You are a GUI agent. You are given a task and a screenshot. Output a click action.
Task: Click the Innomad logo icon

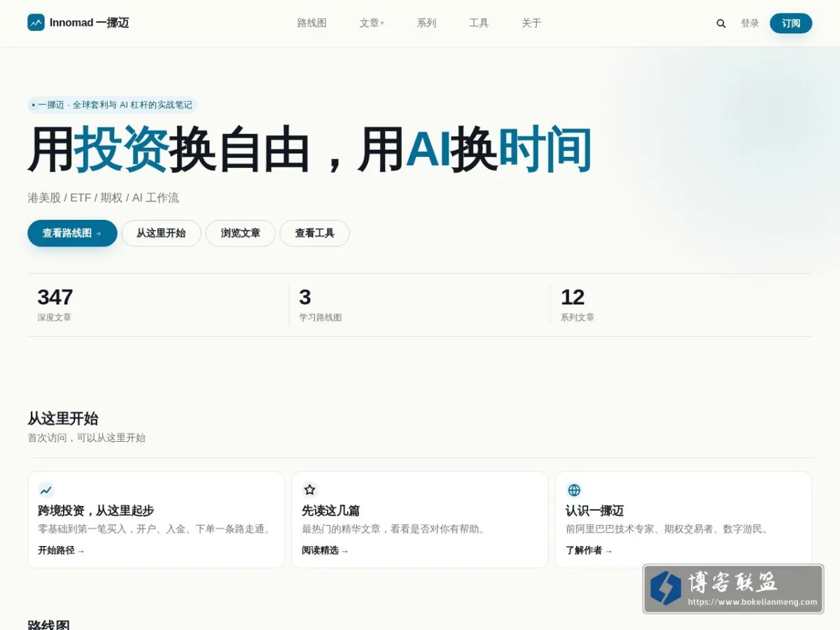click(36, 22)
